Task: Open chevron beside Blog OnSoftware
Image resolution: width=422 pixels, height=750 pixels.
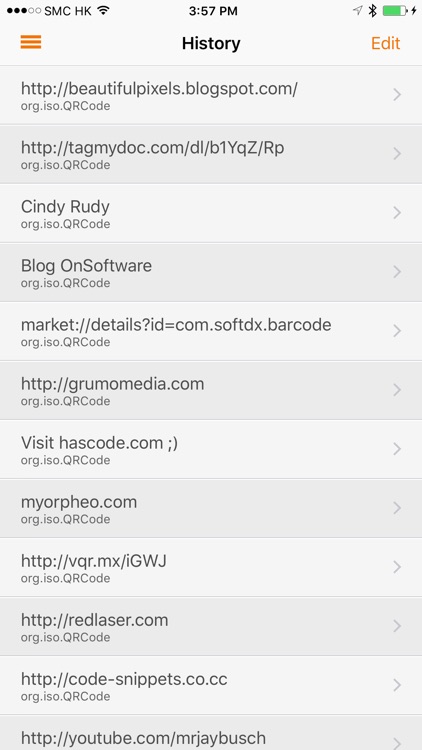Action: (x=397, y=272)
